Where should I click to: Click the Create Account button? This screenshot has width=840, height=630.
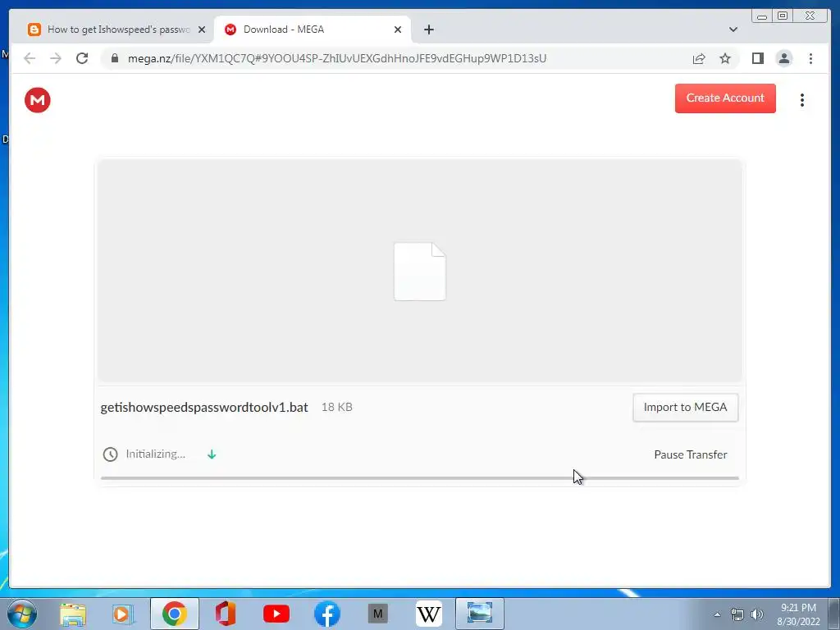725,98
